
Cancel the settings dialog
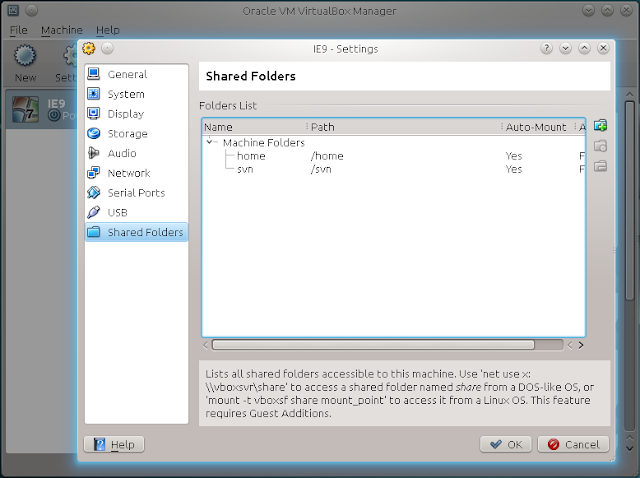coord(573,444)
